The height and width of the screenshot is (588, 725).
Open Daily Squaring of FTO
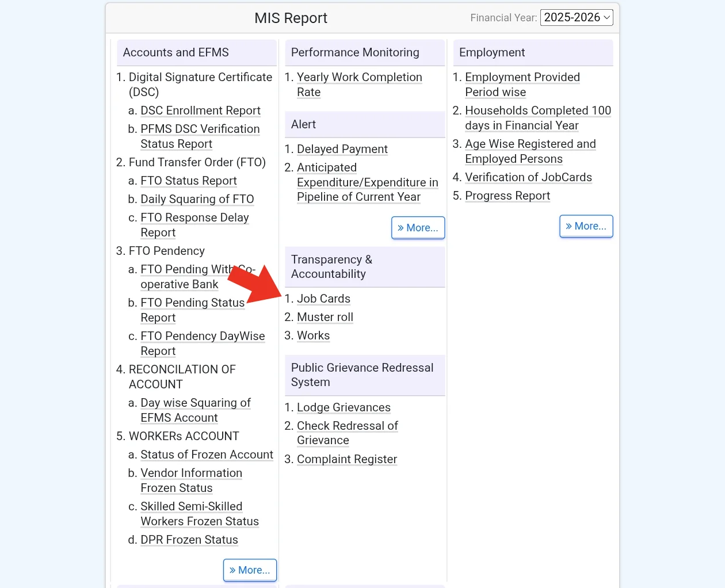[197, 199]
